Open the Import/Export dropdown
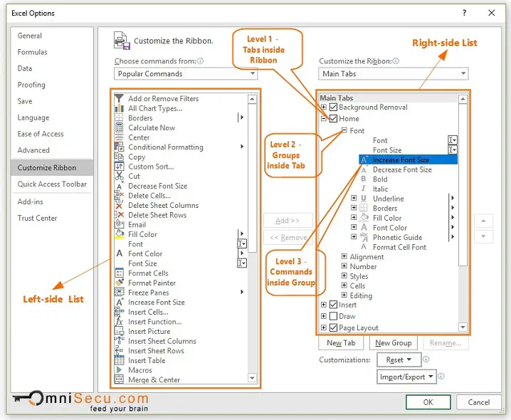This screenshot has width=511, height=420. pyautogui.click(x=406, y=377)
